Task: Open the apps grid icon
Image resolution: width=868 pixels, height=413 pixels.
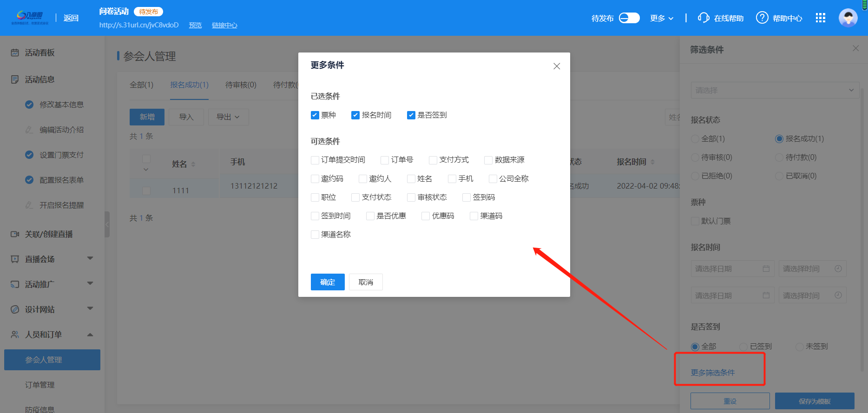Action: click(821, 18)
